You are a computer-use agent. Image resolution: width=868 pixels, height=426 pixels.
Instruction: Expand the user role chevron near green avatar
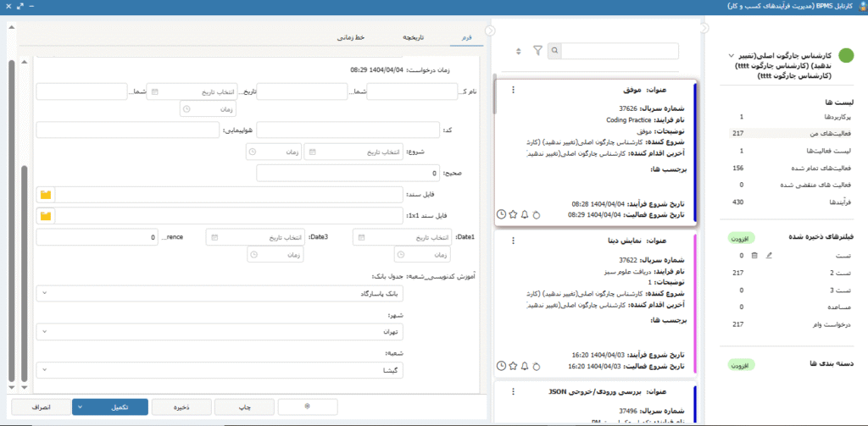pyautogui.click(x=730, y=58)
